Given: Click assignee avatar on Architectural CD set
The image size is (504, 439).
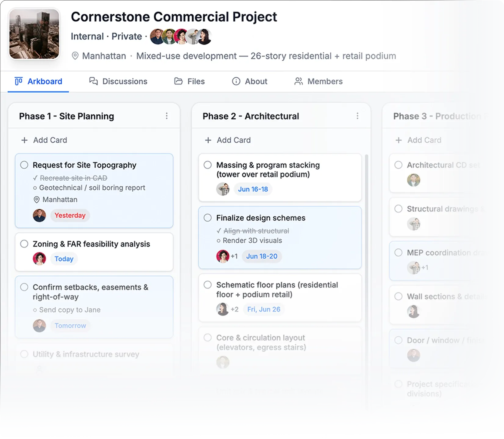Looking at the screenshot, I should coord(414,180).
